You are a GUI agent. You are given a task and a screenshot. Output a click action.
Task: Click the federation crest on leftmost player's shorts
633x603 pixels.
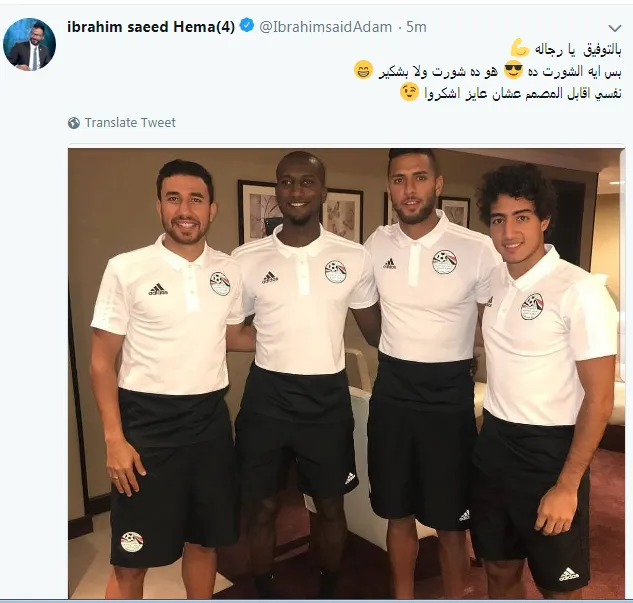(x=132, y=542)
